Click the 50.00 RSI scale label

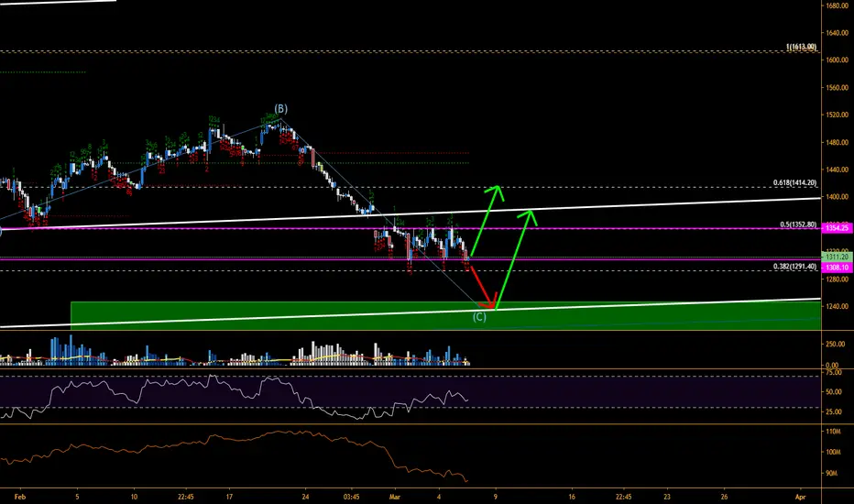834,392
